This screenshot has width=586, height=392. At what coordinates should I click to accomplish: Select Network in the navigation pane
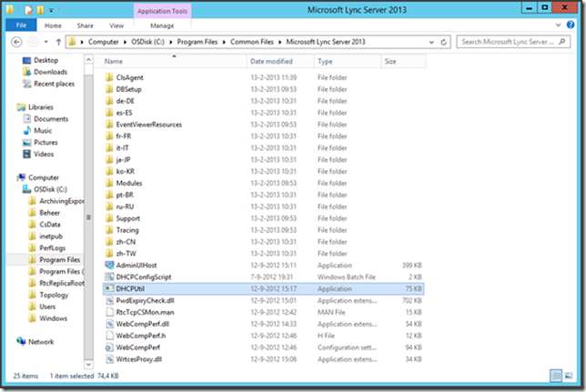[41, 342]
